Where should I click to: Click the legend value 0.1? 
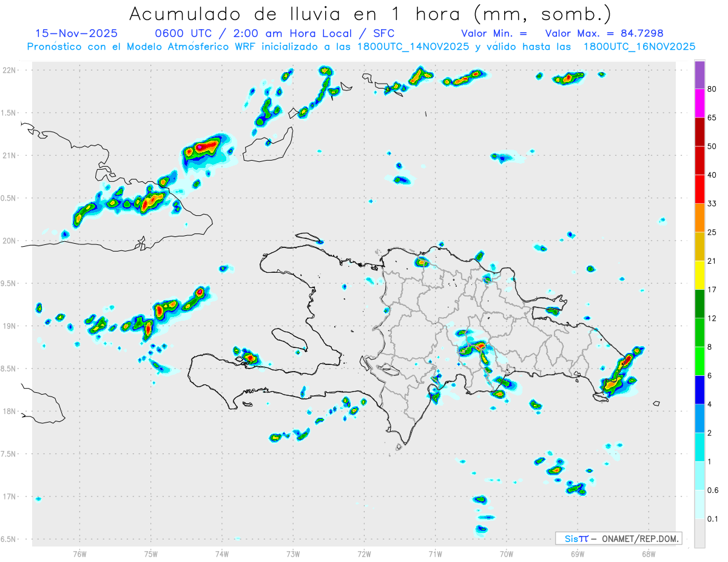[713, 519]
